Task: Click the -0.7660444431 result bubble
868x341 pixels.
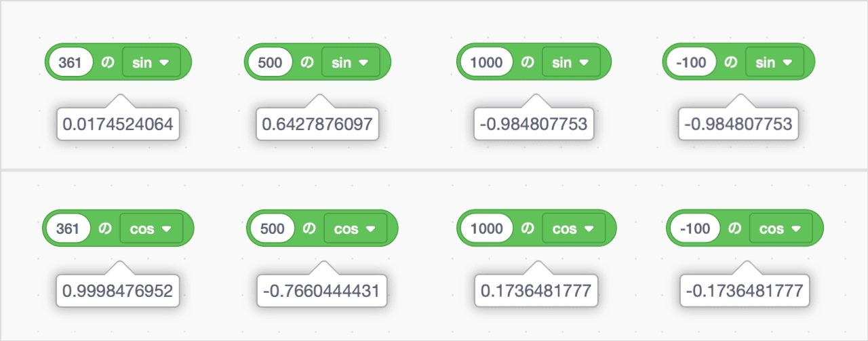Action: pyautogui.click(x=321, y=290)
